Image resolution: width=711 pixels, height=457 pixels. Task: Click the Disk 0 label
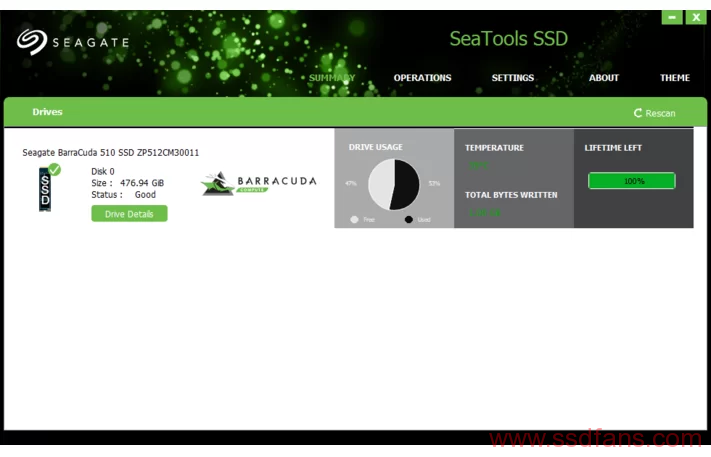click(103, 171)
